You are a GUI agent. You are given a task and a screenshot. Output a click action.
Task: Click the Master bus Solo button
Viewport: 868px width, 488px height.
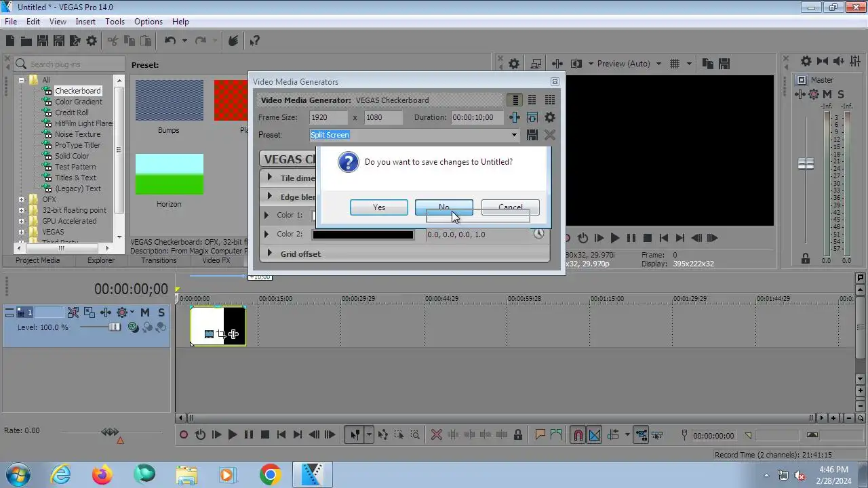click(841, 94)
